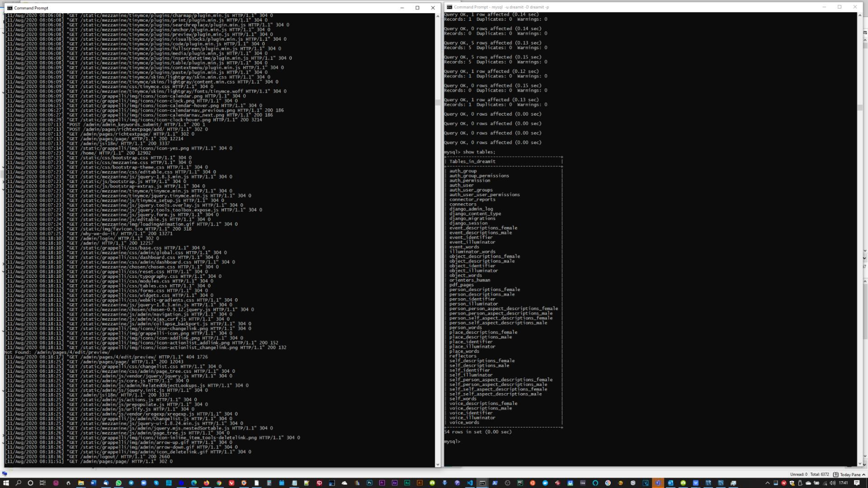
Task: Select the active Command Prompt taskbar button
Action: click(x=482, y=483)
